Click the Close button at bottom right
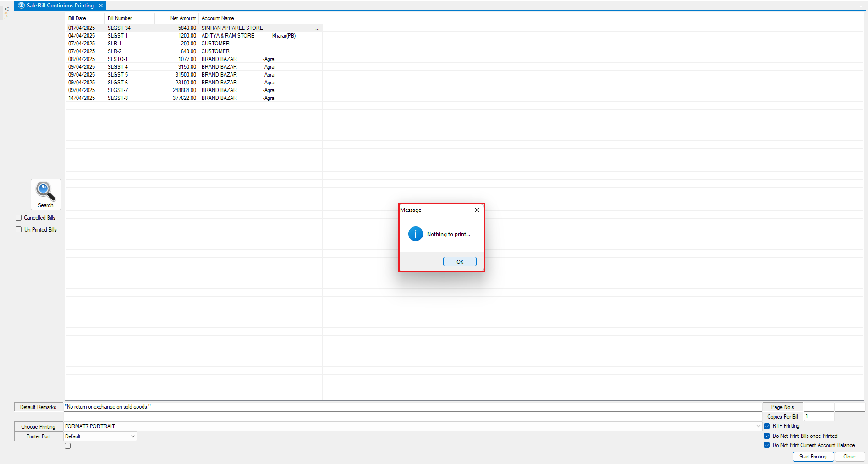The image size is (868, 464). coord(849,457)
